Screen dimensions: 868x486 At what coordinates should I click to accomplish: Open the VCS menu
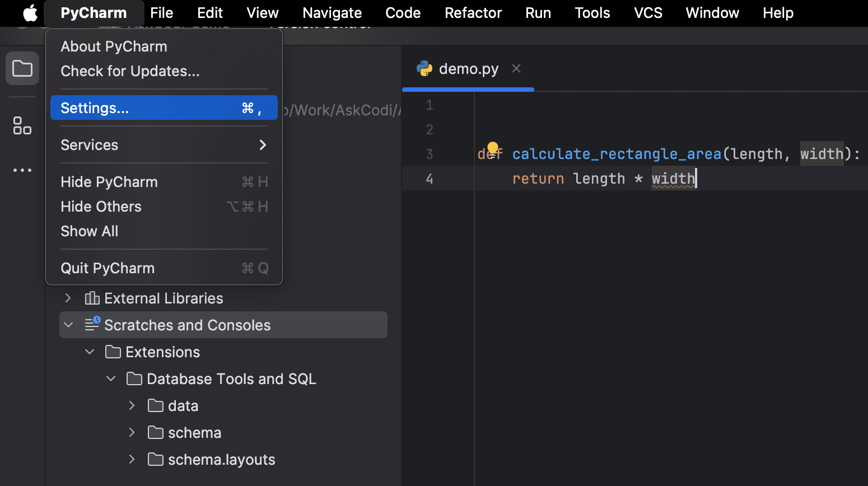tap(648, 13)
